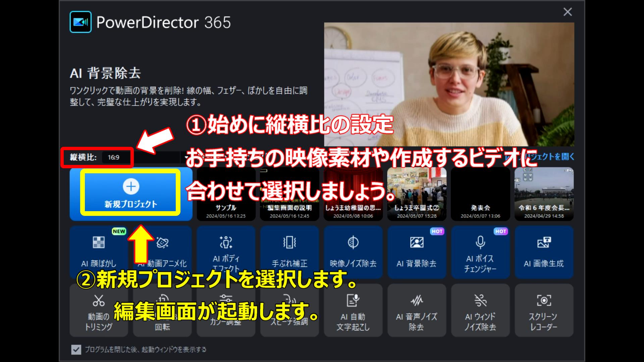Open the AI 画像生成 image generator
This screenshot has height=362, width=644.
(544, 252)
